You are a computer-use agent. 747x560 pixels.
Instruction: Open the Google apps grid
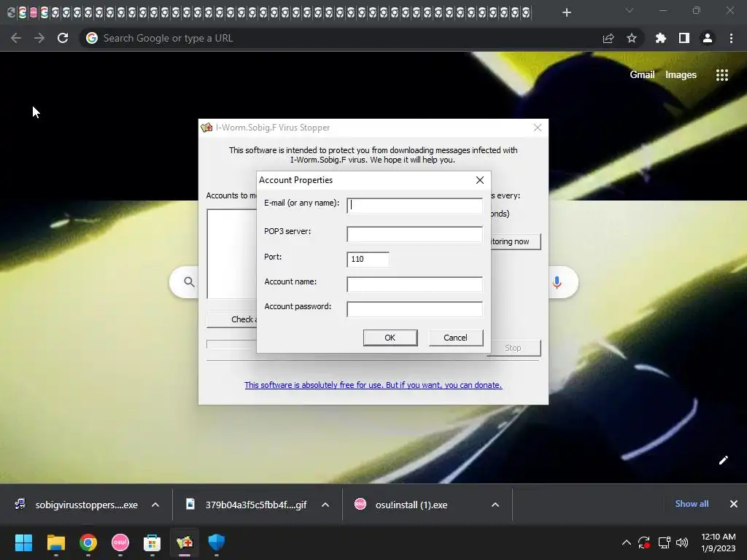click(x=722, y=75)
